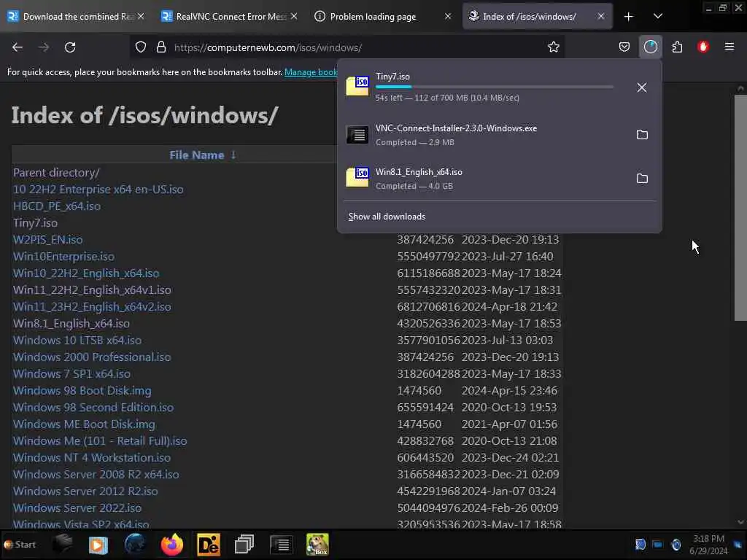Switch to Problem loading page tab
The height and width of the screenshot is (560, 747).
click(x=383, y=17)
